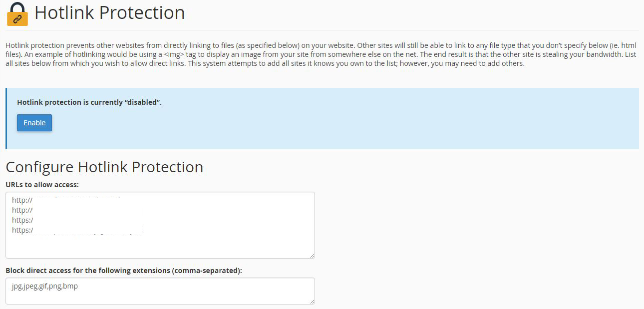Click the resize grip of the extensions box
This screenshot has height=309, width=644.
312,301
